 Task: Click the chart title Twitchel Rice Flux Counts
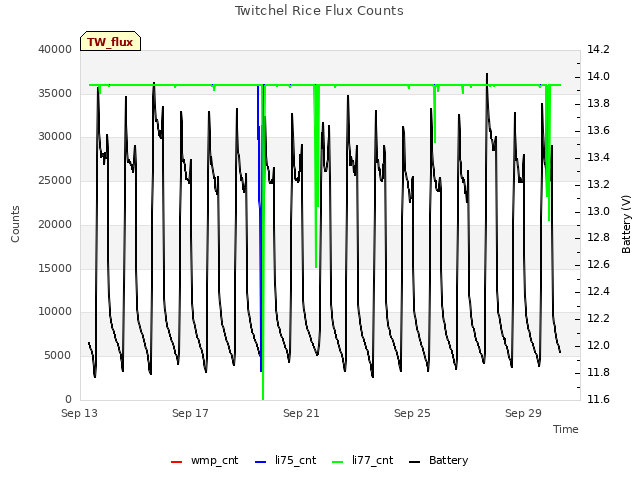pyautogui.click(x=319, y=11)
